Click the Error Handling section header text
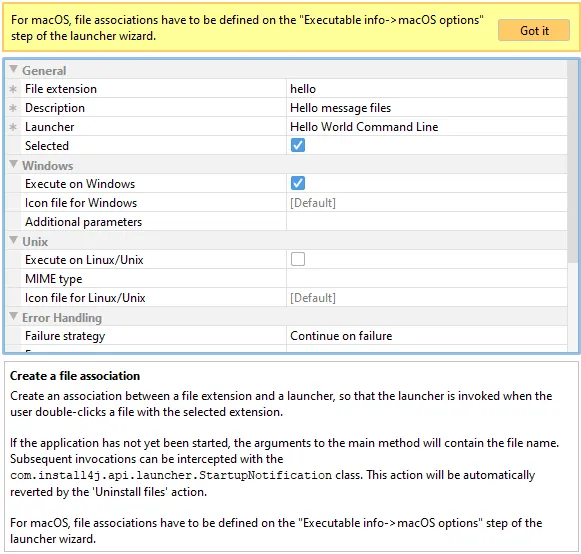Screen dimensions: 581x554 pyautogui.click(x=62, y=318)
